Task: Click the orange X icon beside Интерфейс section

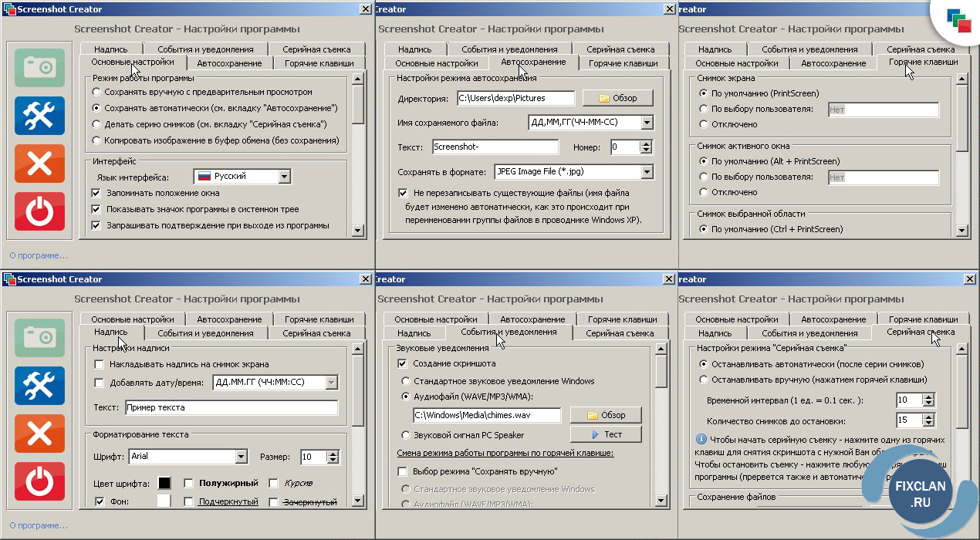Action: (x=39, y=164)
